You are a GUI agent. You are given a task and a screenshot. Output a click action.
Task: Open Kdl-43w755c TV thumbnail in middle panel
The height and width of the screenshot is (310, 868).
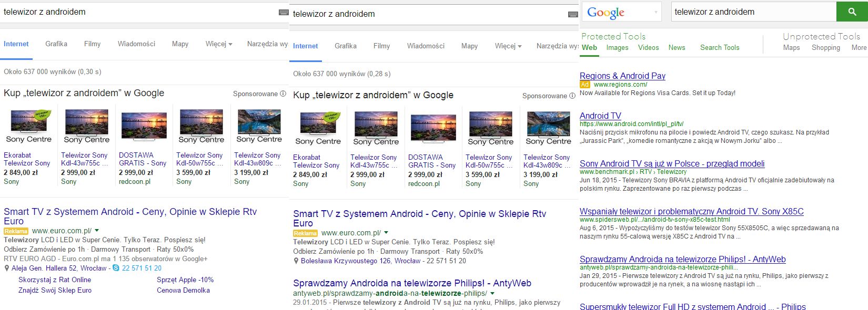[x=376, y=129]
